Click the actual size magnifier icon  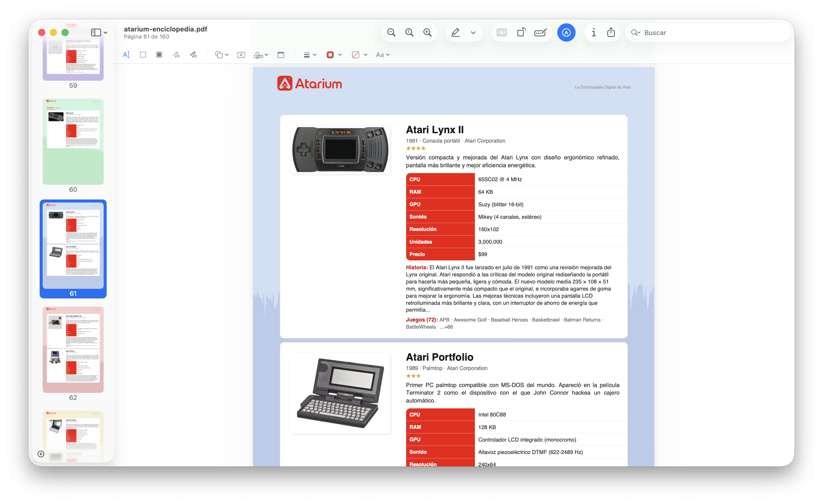[409, 32]
